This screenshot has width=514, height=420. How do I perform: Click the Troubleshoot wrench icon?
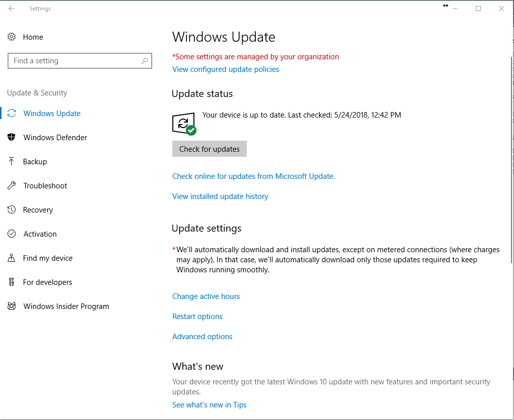12,185
